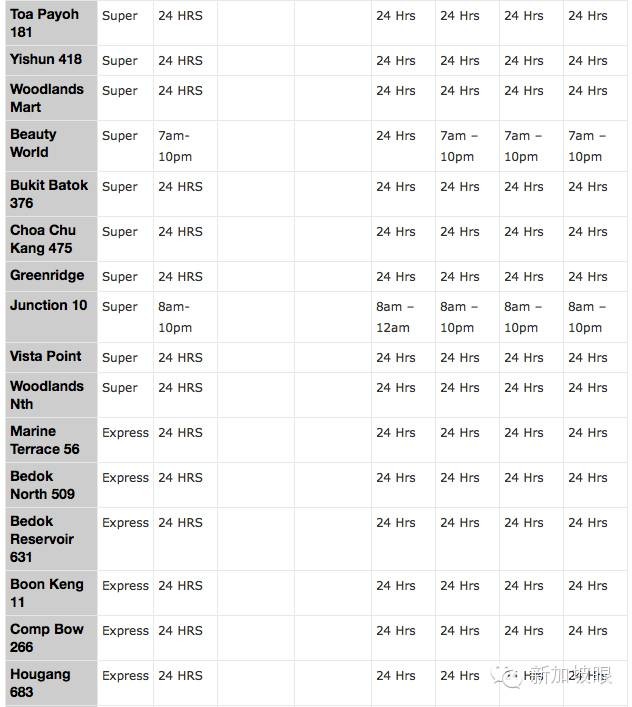Image resolution: width=632 pixels, height=707 pixels.
Task: Select the Boon Keng 11 store cell
Action: click(x=46, y=593)
